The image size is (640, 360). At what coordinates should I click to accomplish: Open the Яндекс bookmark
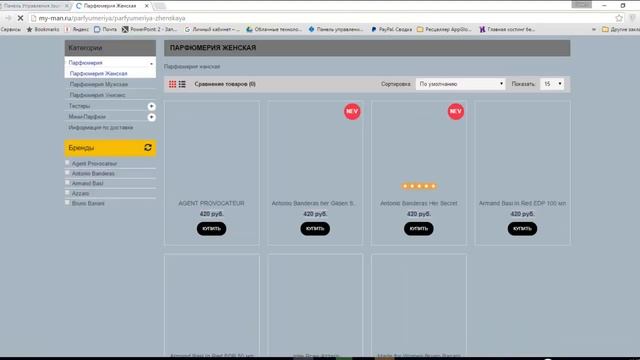(x=77, y=29)
